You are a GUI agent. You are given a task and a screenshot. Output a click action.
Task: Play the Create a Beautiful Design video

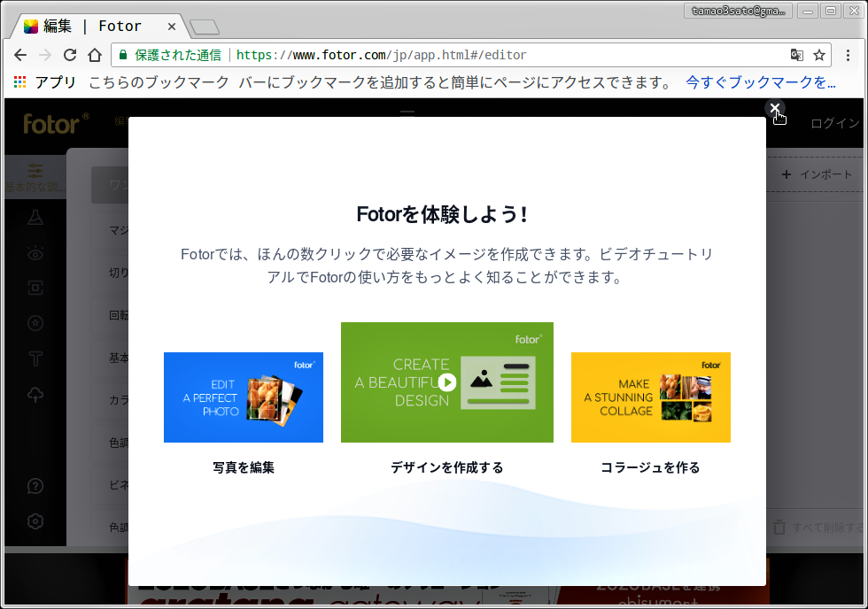(447, 382)
